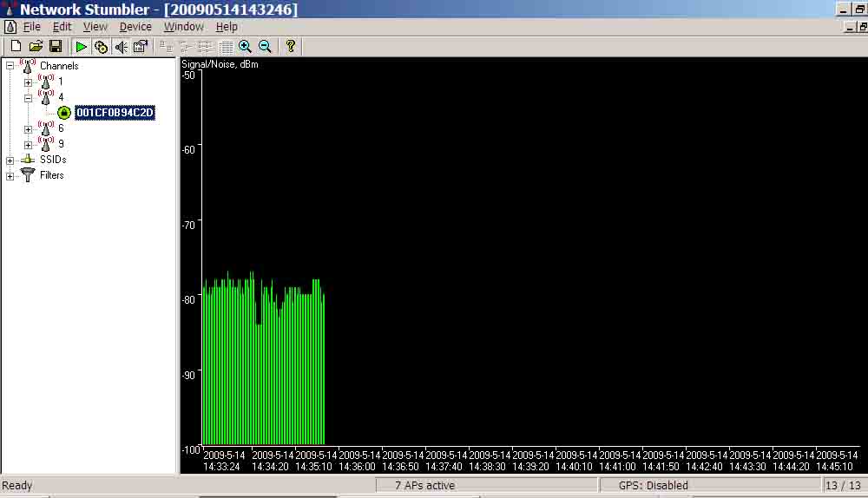The image size is (868, 498).
Task: Click the 'Signal/Noise, dBm' graph label
Action: click(220, 64)
